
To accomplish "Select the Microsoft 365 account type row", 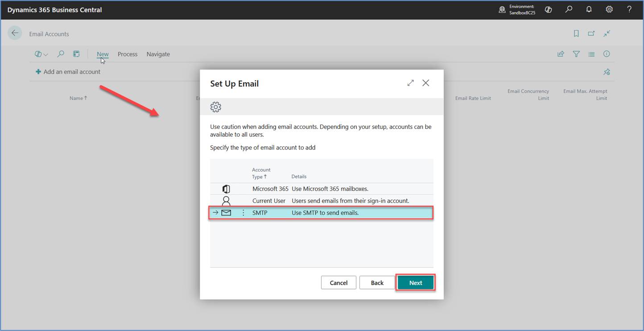I will pyautogui.click(x=322, y=189).
